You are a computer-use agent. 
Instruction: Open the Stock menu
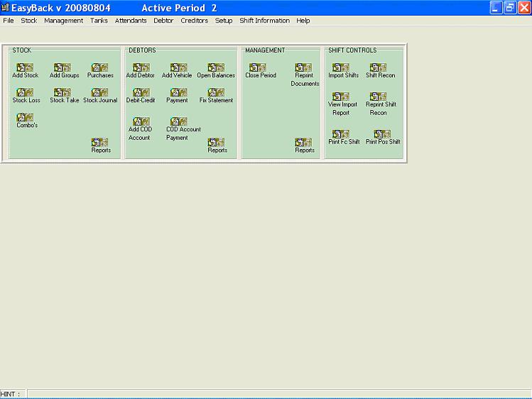(29, 21)
